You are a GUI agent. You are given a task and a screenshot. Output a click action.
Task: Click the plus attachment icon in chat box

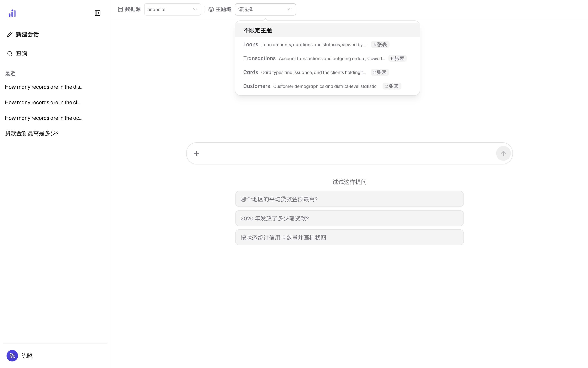pyautogui.click(x=196, y=153)
